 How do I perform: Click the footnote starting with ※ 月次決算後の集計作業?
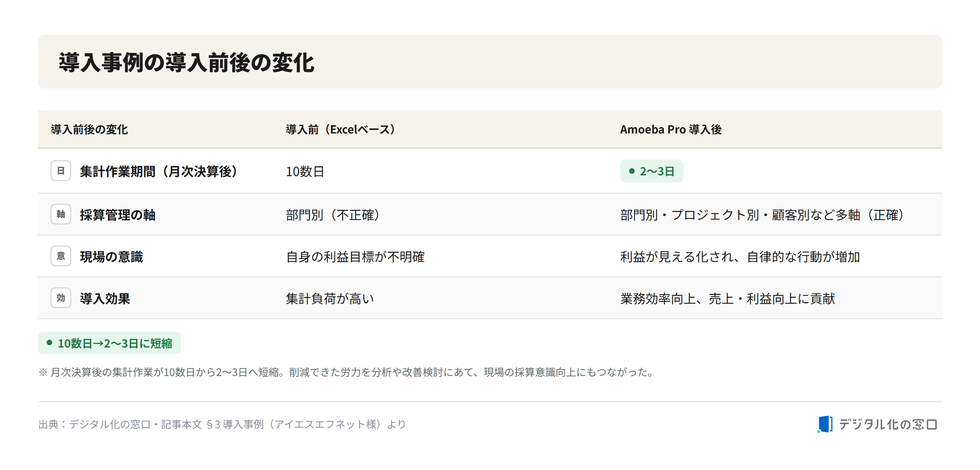(x=347, y=372)
